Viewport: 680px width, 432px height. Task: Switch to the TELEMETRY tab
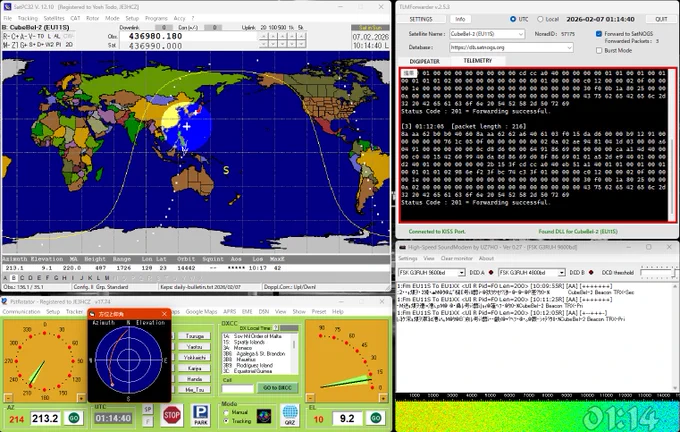(477, 61)
